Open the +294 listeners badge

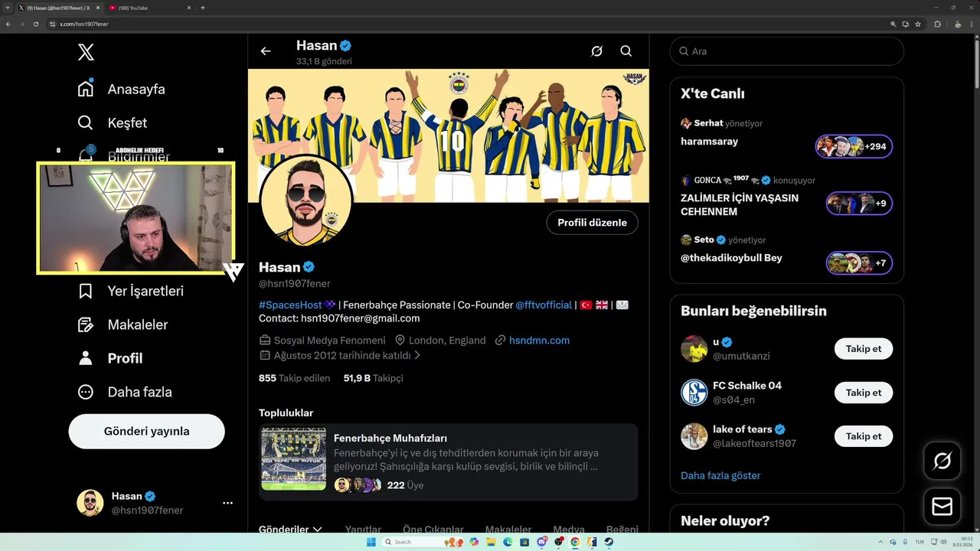(854, 146)
